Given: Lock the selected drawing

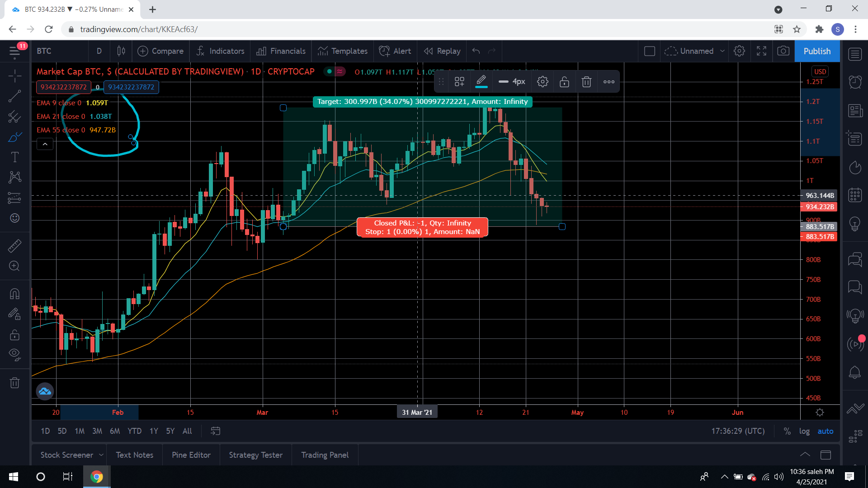Looking at the screenshot, I should pyautogui.click(x=564, y=82).
